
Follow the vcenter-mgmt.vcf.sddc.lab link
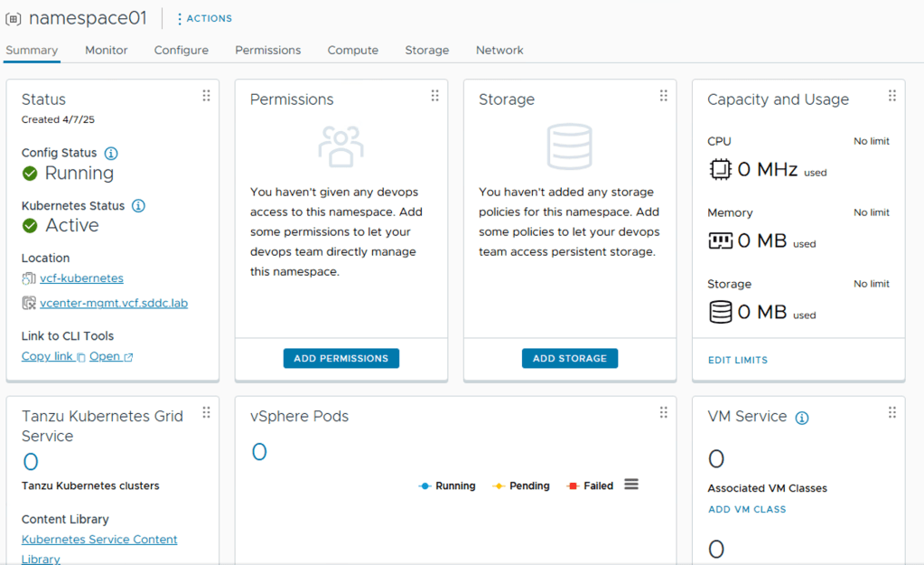114,304
